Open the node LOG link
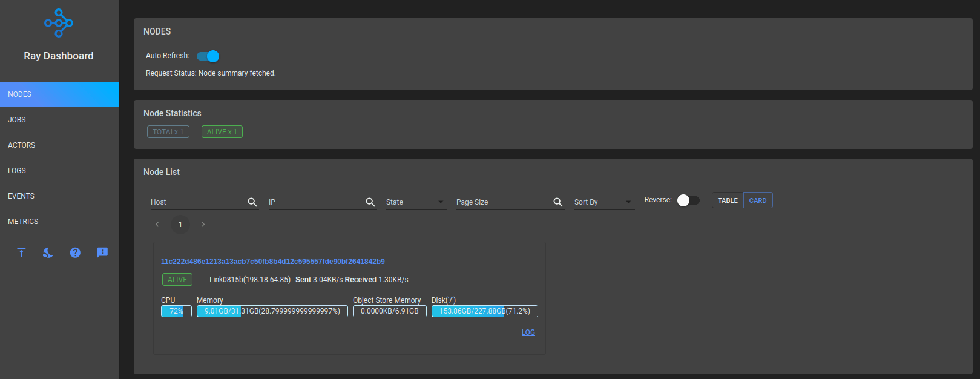980x379 pixels. [x=528, y=332]
